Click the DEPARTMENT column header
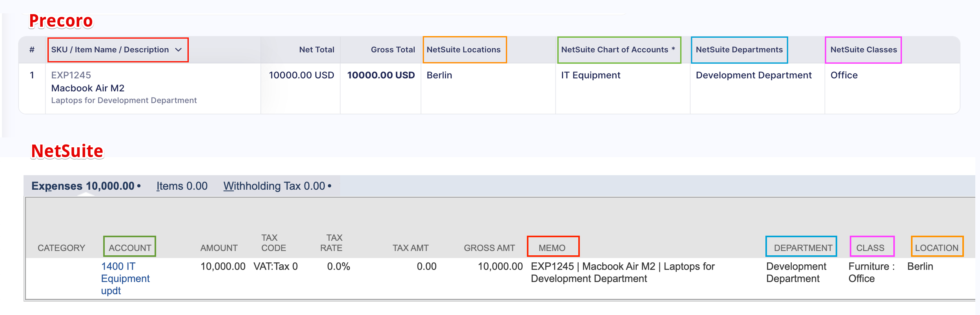The height and width of the screenshot is (315, 980). 802,248
